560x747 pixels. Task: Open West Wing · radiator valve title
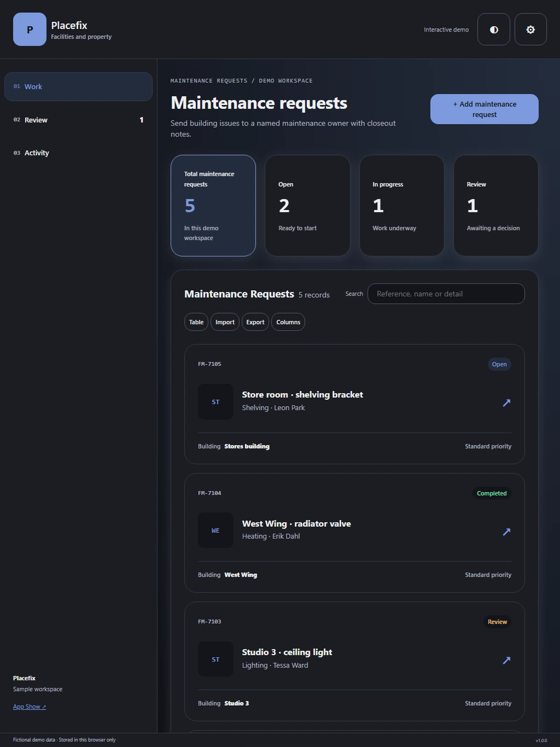coord(296,523)
